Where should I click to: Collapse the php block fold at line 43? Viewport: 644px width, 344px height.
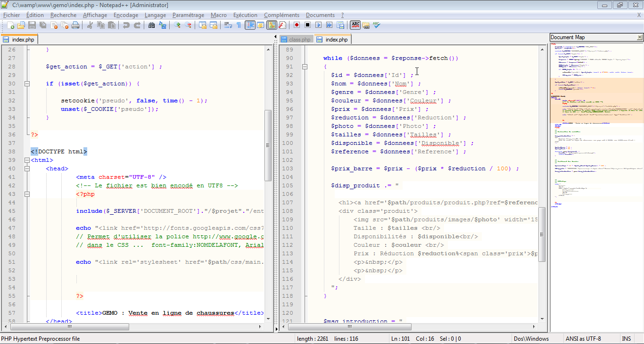click(x=27, y=194)
